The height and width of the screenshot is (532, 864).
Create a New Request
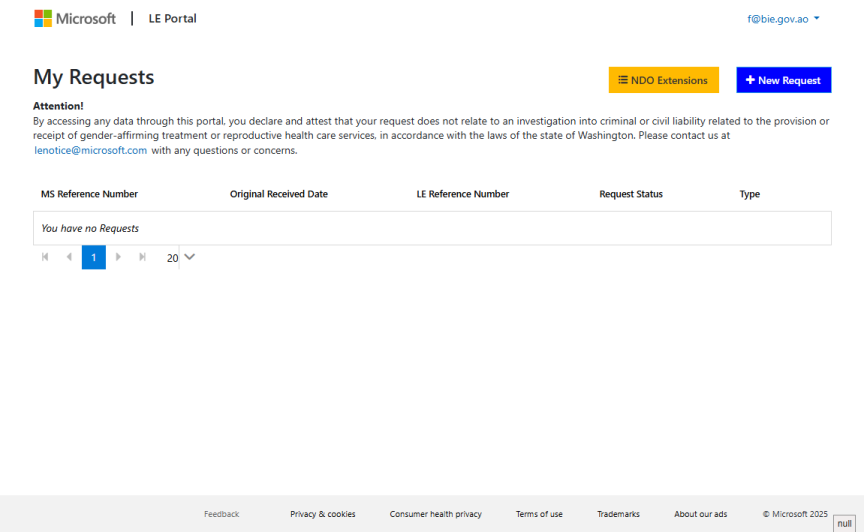(784, 80)
